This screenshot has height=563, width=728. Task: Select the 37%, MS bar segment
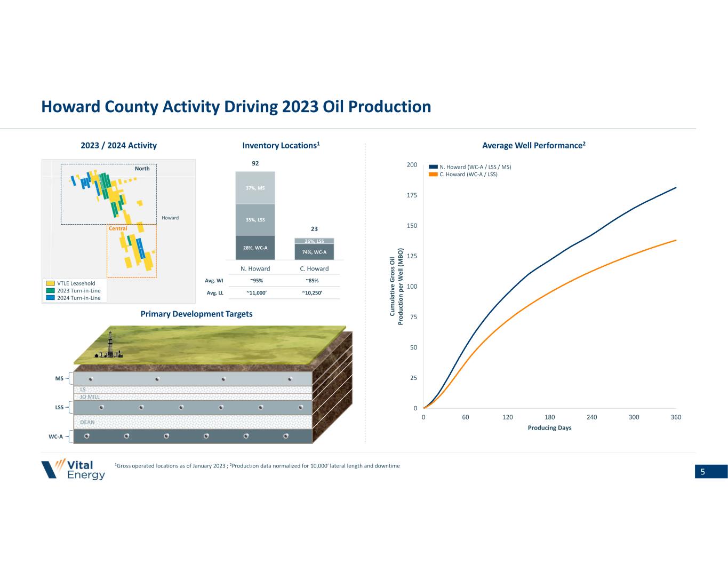click(x=255, y=188)
